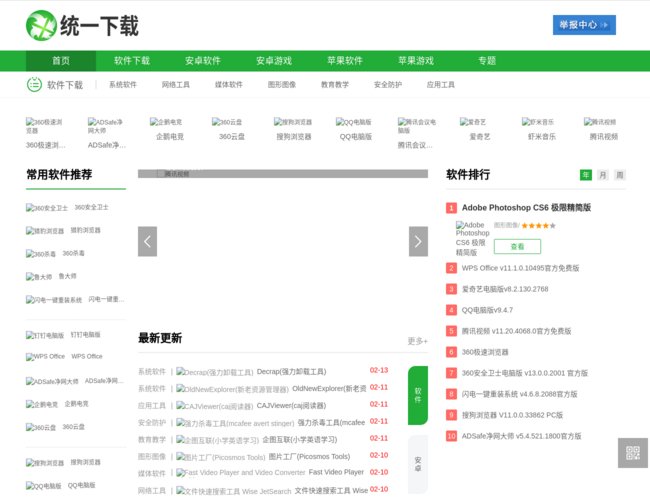Viewport: 650px width, 500px height.
Task: Open the 图形图像 subcategory link
Action: 282,85
